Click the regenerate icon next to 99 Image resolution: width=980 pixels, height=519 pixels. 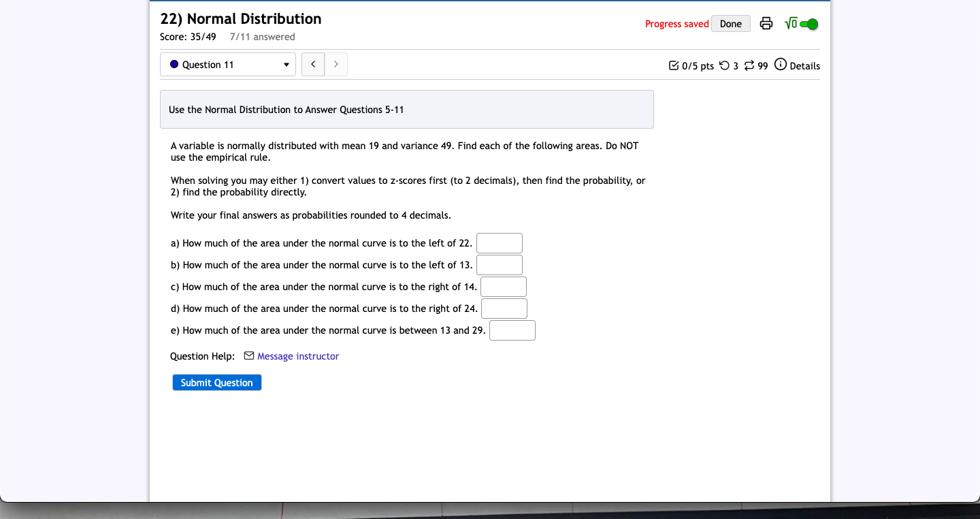749,65
